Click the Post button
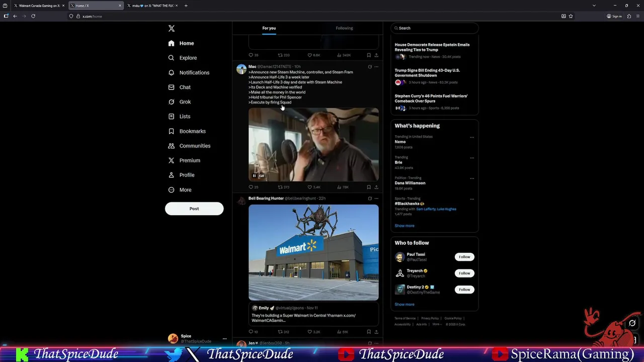 coord(194,209)
